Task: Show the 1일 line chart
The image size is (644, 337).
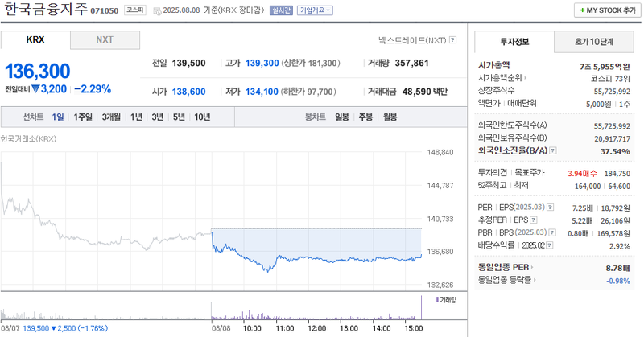Action: pos(58,117)
